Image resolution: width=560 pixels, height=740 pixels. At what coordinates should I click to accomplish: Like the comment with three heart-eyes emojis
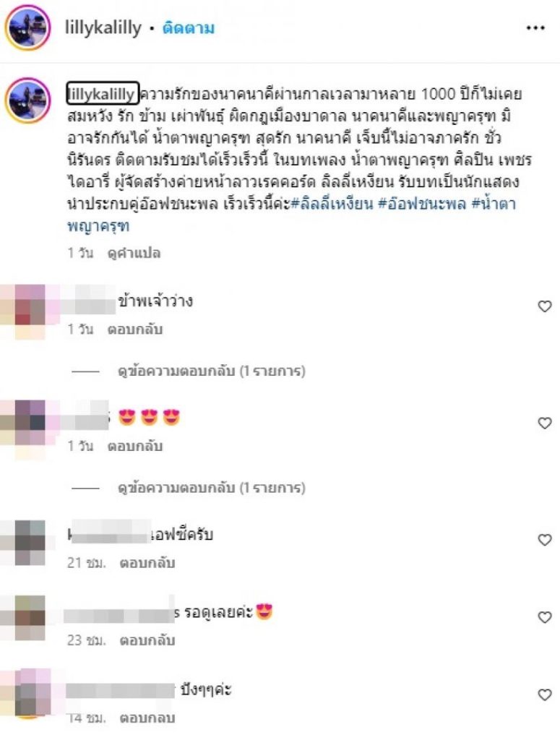coord(545,423)
